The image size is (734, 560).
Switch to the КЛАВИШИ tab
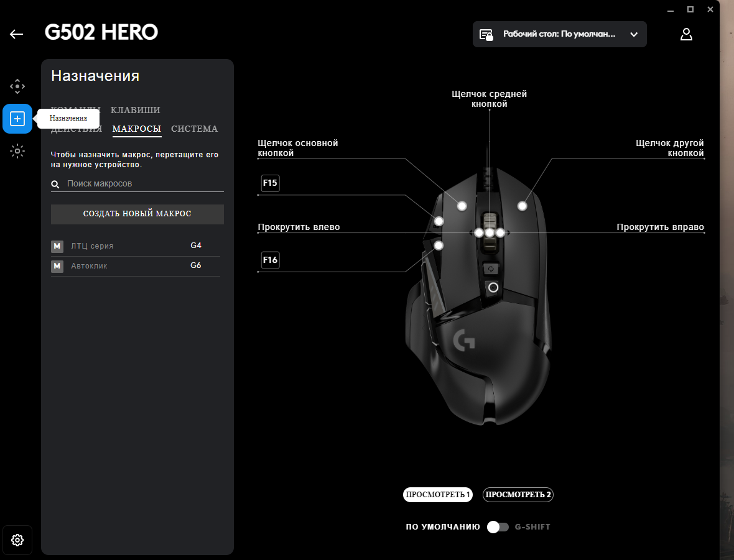(135, 110)
